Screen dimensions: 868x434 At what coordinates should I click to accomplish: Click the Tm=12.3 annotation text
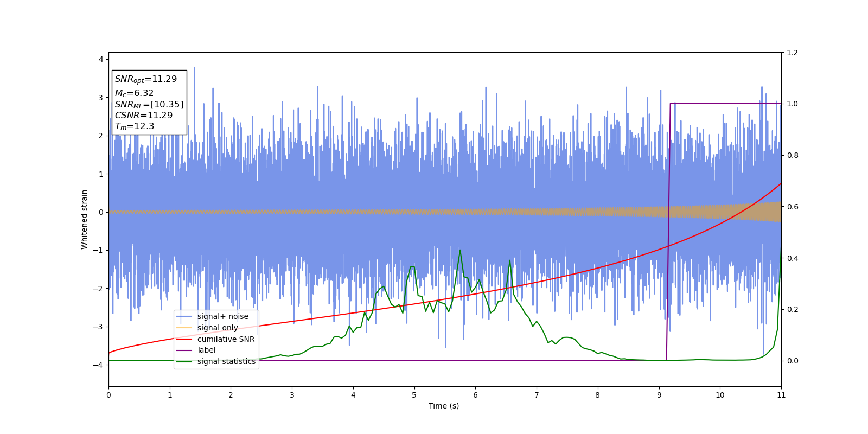tap(135, 126)
